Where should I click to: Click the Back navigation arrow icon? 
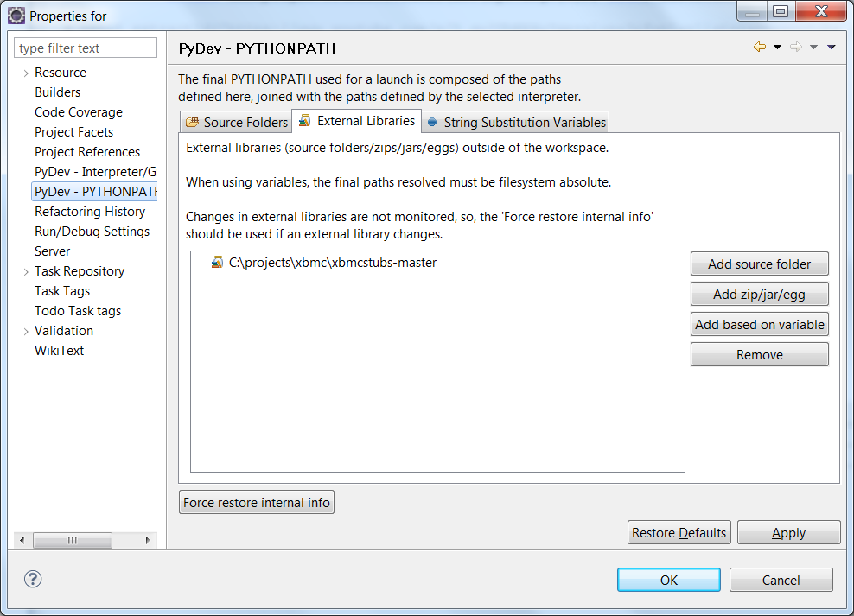[758, 47]
